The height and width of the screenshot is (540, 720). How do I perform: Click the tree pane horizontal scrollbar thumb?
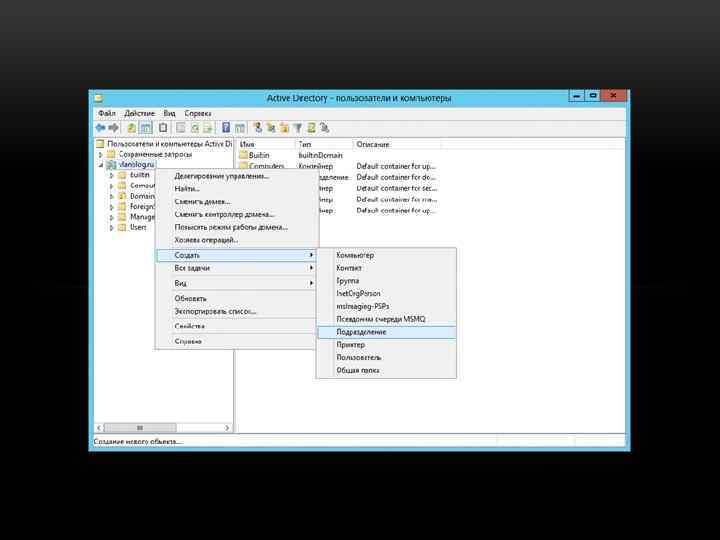click(x=140, y=428)
